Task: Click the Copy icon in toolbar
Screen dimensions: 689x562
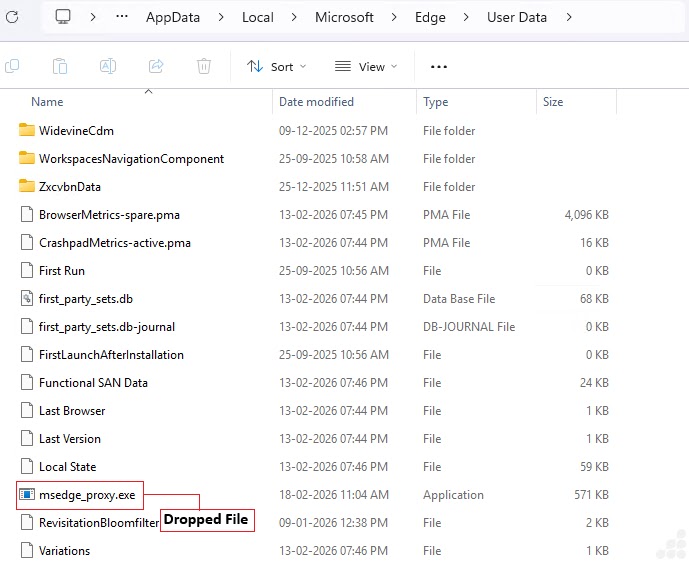Action: tap(12, 66)
